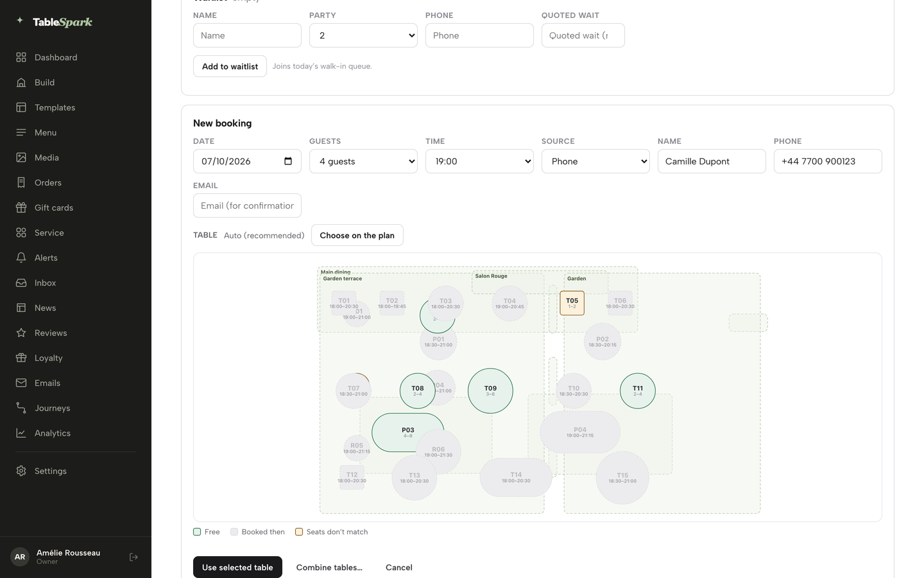The width and height of the screenshot is (924, 578).
Task: Open the Reviews star icon
Action: point(21,333)
